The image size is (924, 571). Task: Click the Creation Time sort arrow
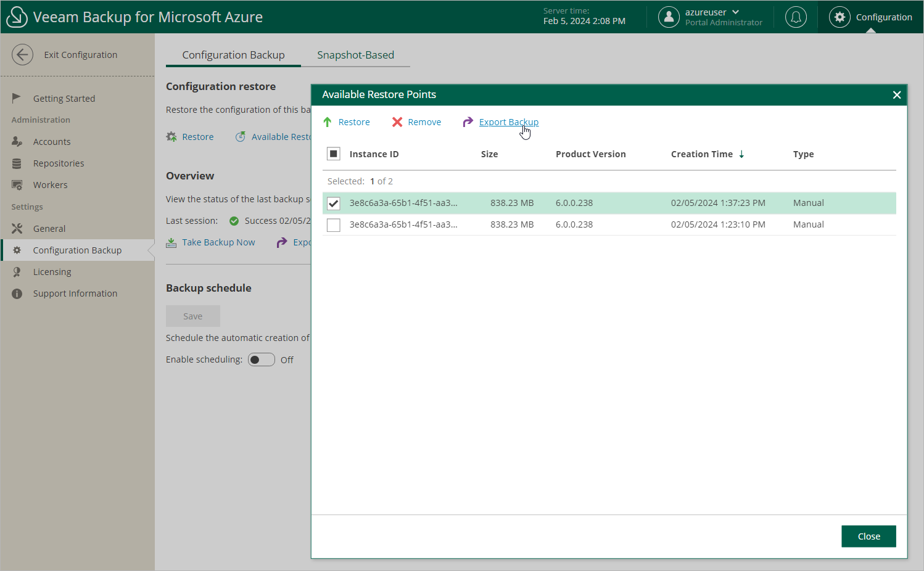[741, 154]
